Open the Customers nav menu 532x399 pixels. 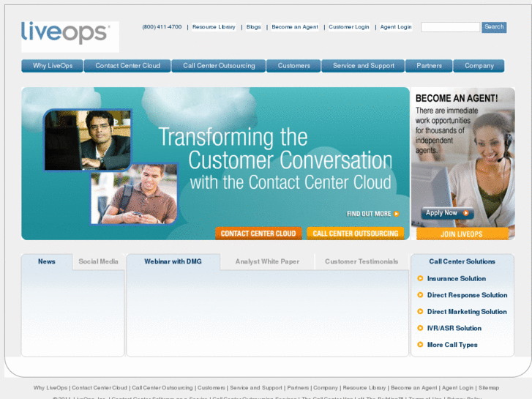(294, 66)
